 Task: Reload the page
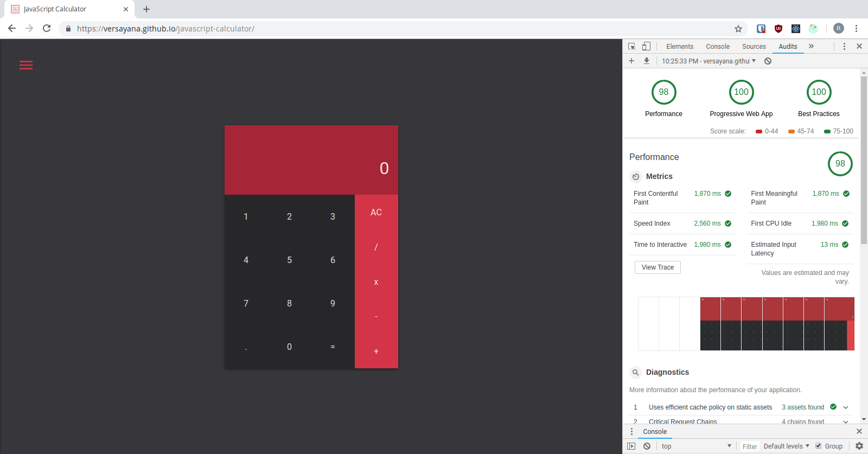pyautogui.click(x=47, y=28)
